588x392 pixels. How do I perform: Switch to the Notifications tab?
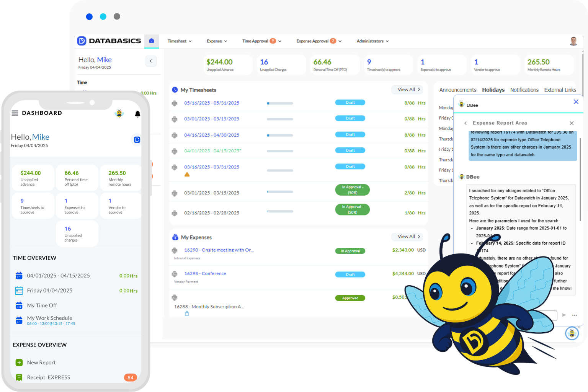tap(524, 90)
